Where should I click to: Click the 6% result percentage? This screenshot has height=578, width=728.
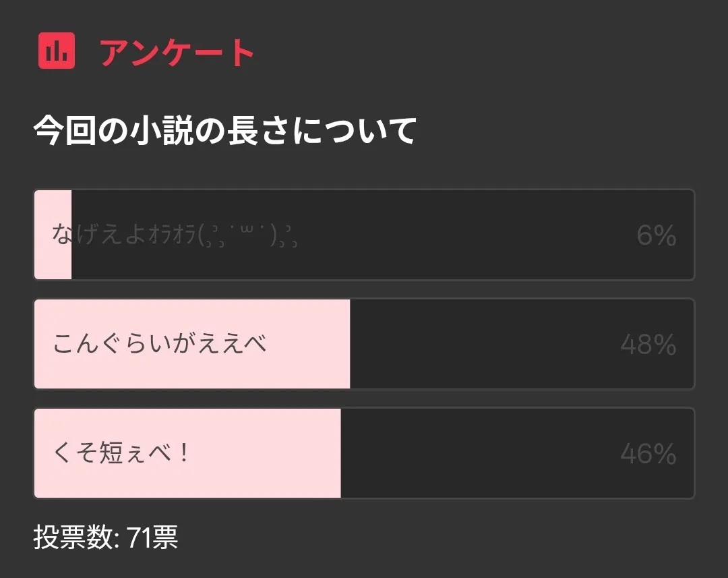[656, 235]
